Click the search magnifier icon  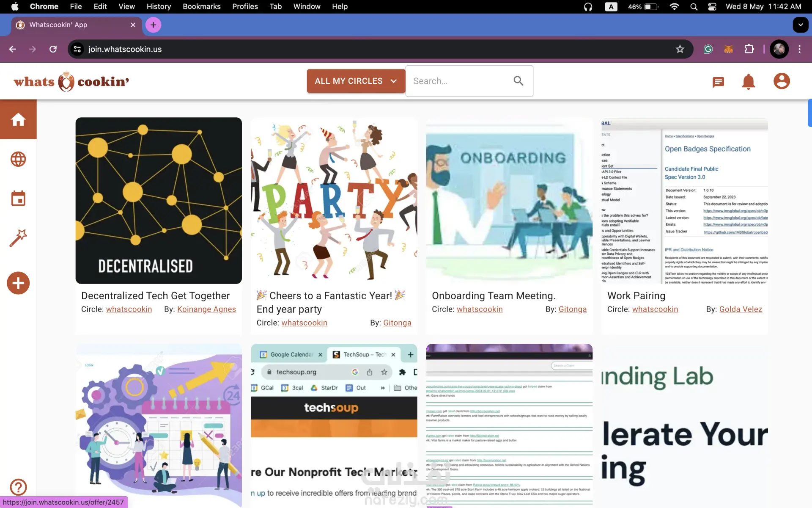click(518, 81)
